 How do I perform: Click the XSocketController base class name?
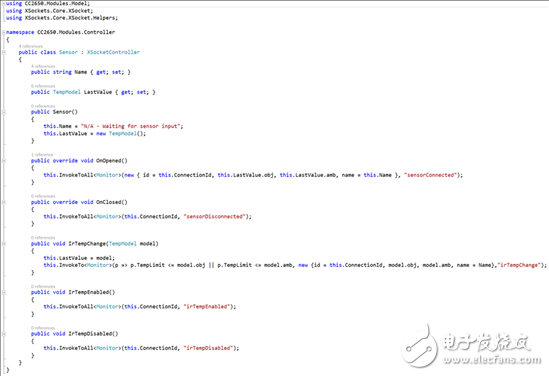(x=113, y=52)
